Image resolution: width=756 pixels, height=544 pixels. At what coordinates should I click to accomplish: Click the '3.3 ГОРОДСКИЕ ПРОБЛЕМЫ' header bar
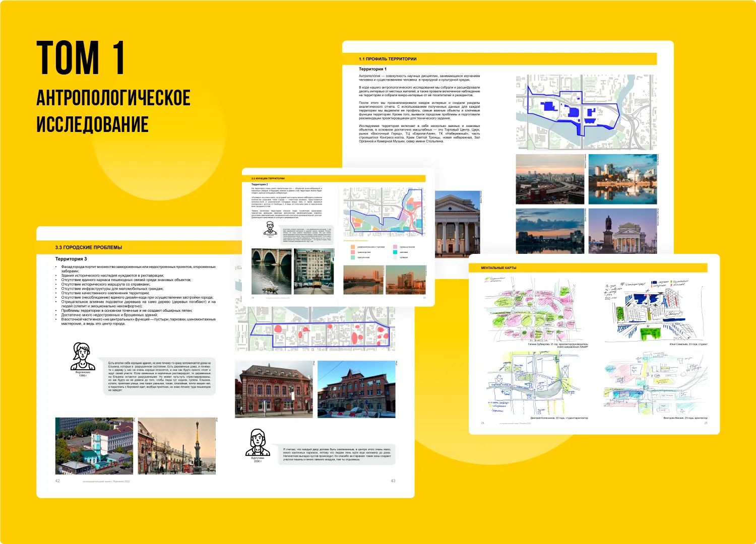89,247
